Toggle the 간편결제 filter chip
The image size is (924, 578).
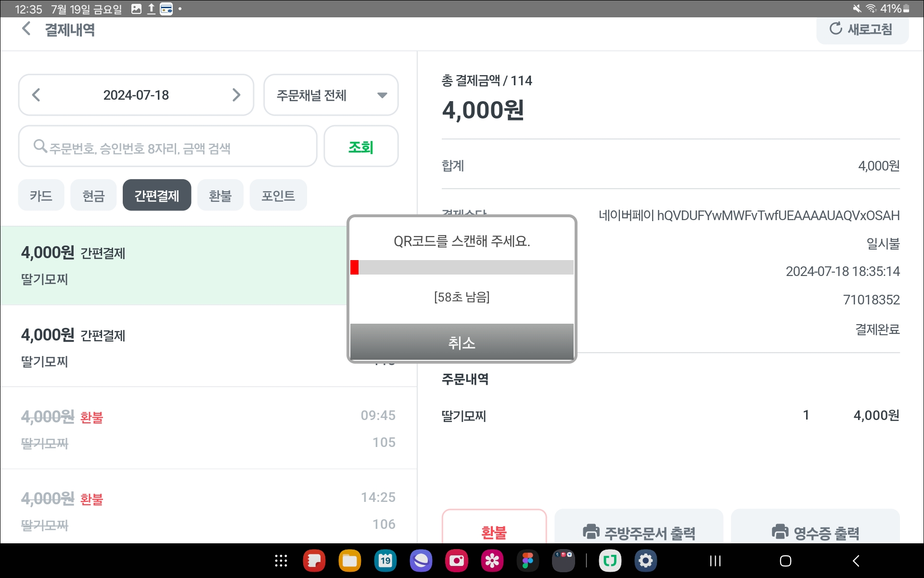point(157,196)
